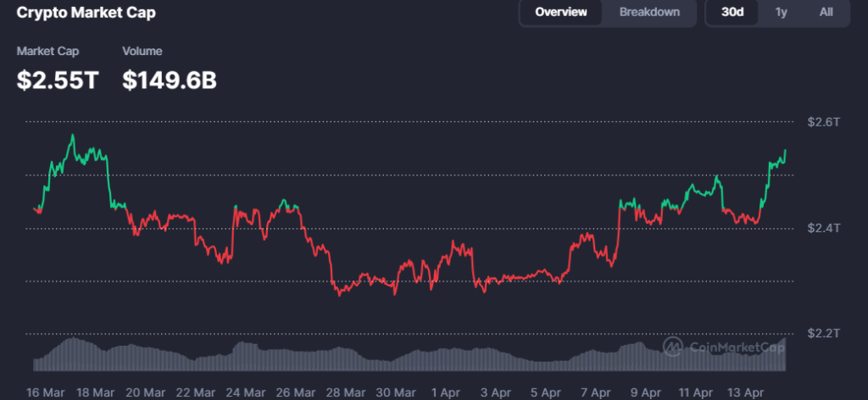Click the $2.6T y-axis label

(824, 122)
